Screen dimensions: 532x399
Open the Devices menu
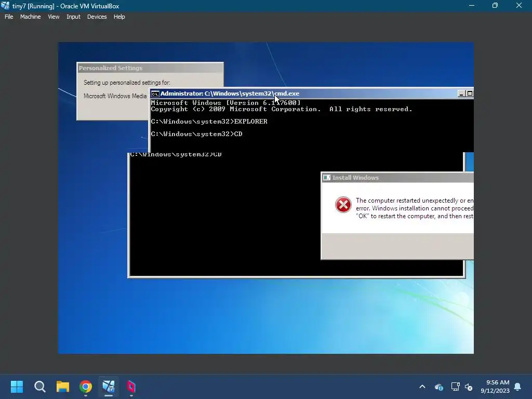(x=97, y=17)
